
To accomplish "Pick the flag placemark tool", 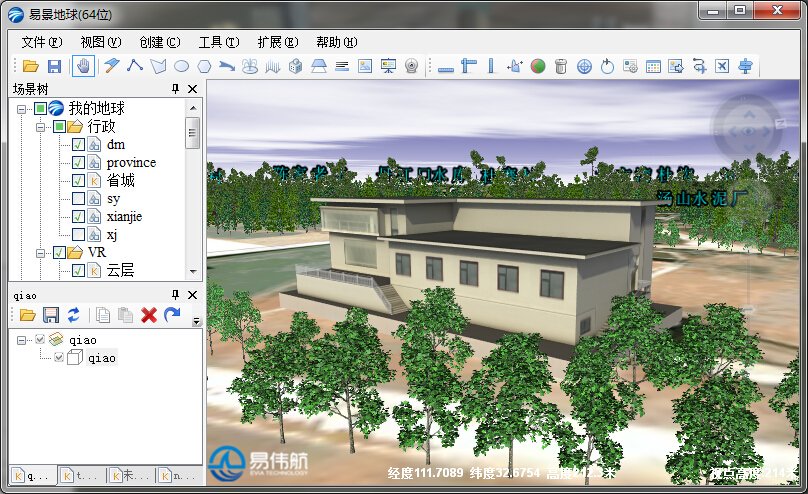I will coord(112,66).
